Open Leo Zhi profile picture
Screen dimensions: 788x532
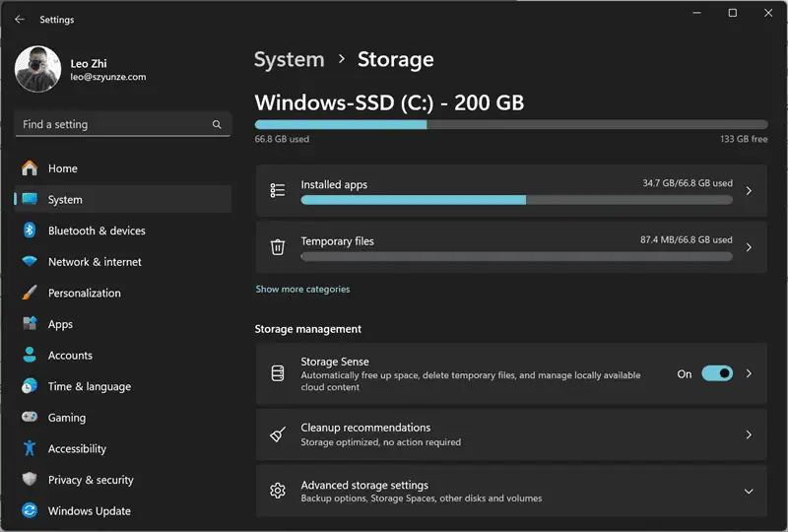(x=37, y=69)
